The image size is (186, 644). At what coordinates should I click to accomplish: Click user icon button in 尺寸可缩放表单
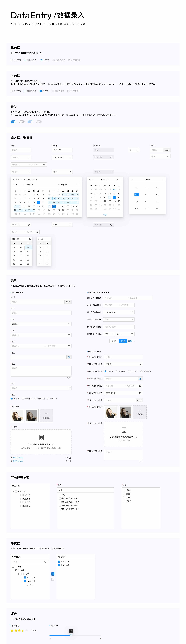coord(140,379)
